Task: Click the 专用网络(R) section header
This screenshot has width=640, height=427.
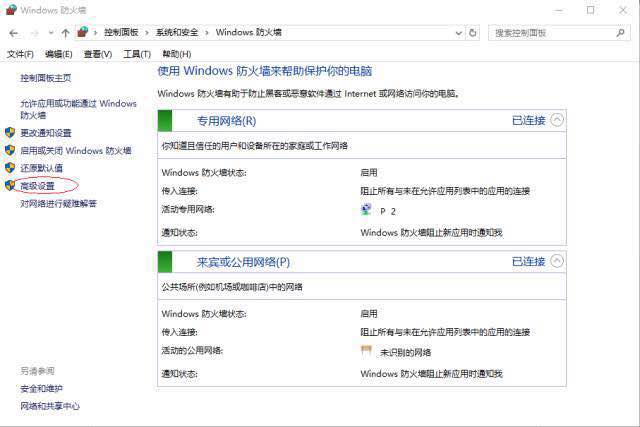Action: [x=362, y=120]
